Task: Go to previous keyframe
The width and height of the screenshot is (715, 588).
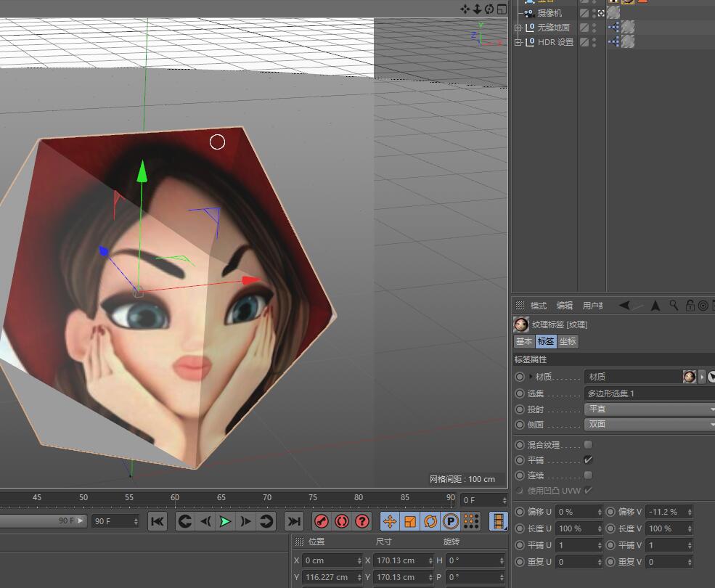Action: (184, 521)
